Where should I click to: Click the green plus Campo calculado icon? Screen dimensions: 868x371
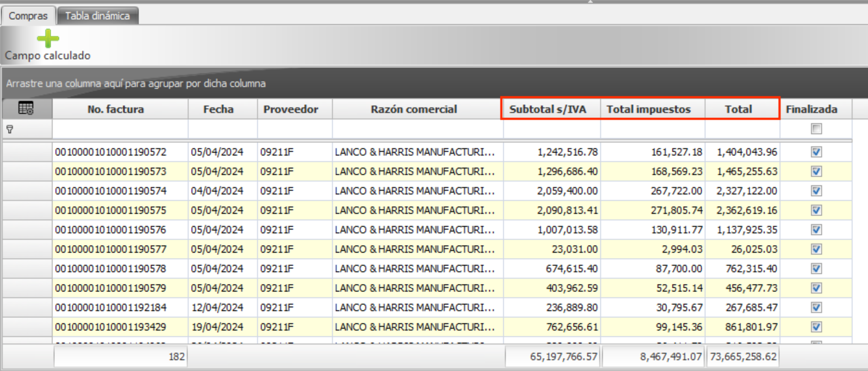coord(47,40)
